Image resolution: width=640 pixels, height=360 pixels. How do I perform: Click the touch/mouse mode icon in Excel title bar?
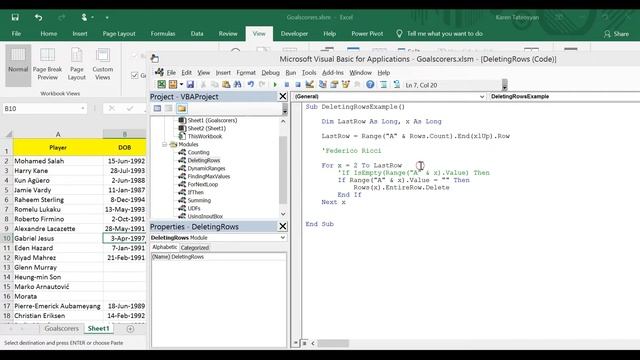[x=84, y=17]
